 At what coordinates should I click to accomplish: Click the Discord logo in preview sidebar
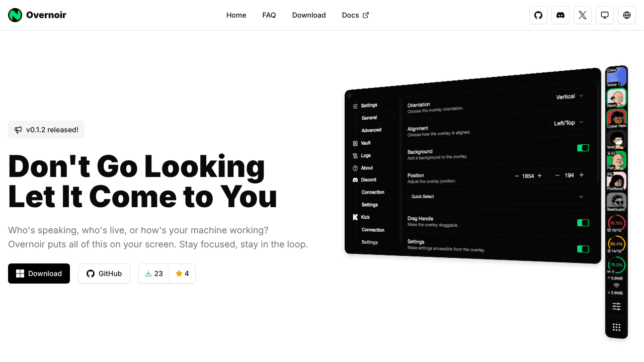pyautogui.click(x=355, y=180)
